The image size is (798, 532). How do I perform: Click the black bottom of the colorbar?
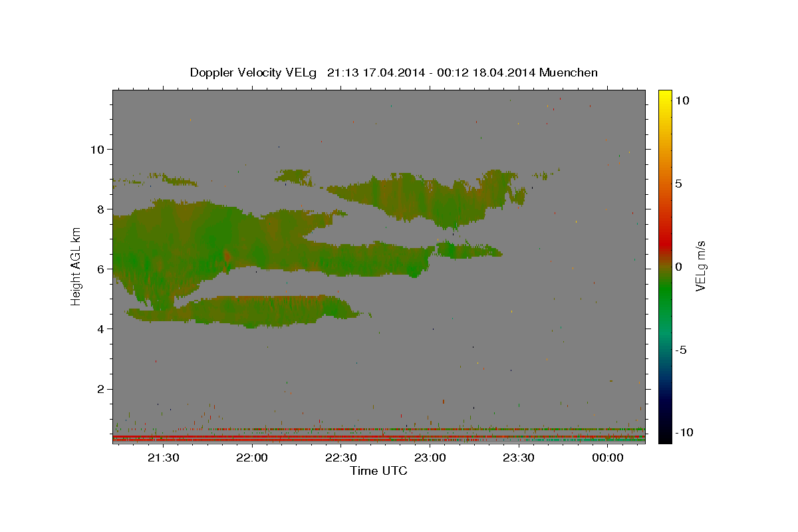pyautogui.click(x=665, y=437)
